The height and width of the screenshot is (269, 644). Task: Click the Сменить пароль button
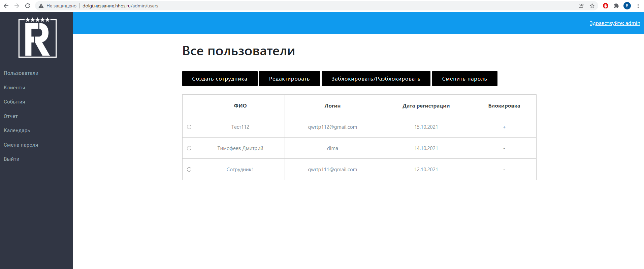point(465,79)
